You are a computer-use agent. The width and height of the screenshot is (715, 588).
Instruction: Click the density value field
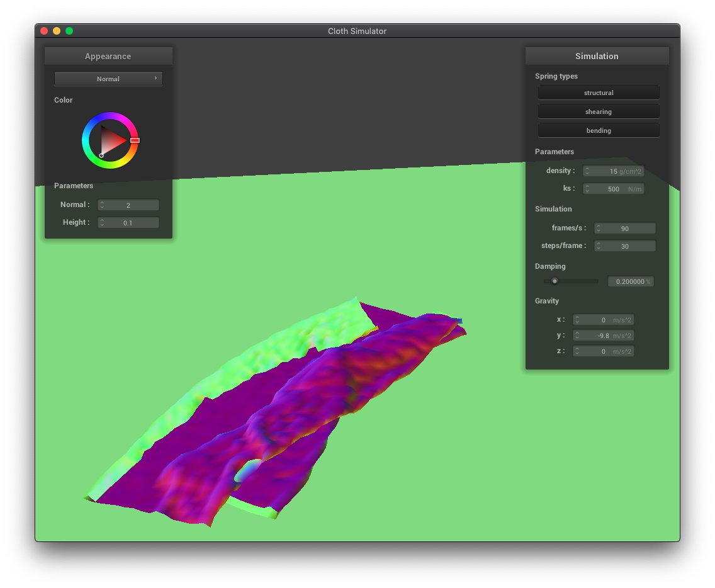(x=613, y=171)
